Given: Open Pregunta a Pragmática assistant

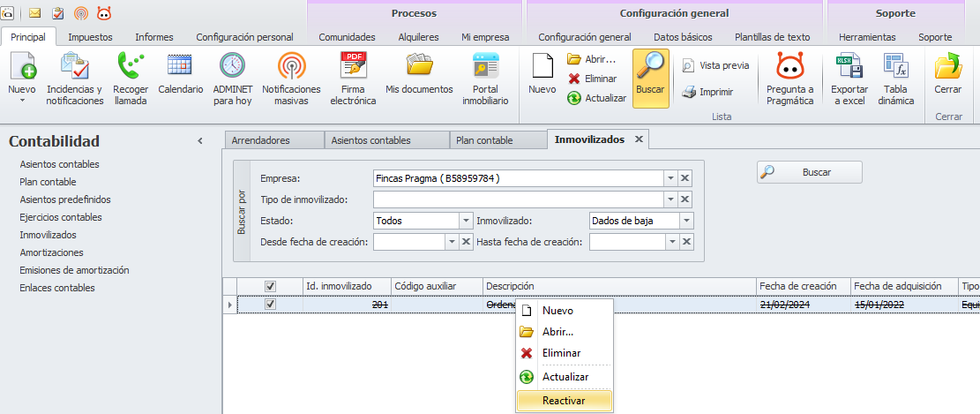Looking at the screenshot, I should (790, 79).
